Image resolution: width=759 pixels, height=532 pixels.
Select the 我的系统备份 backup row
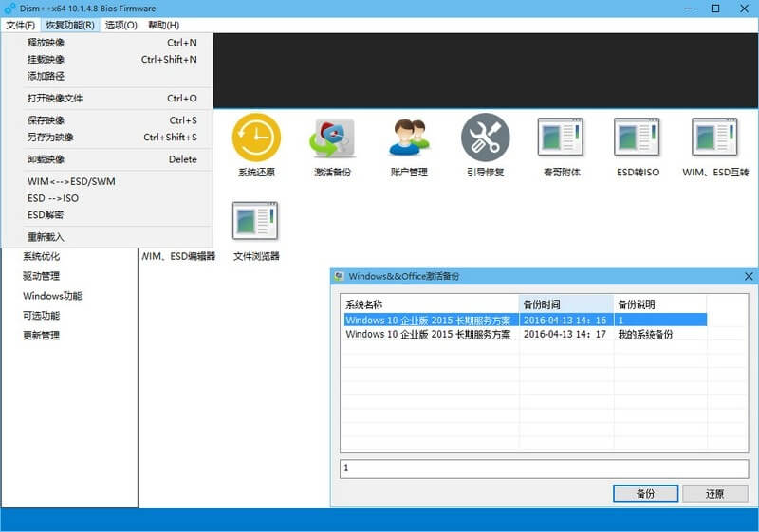pos(524,335)
